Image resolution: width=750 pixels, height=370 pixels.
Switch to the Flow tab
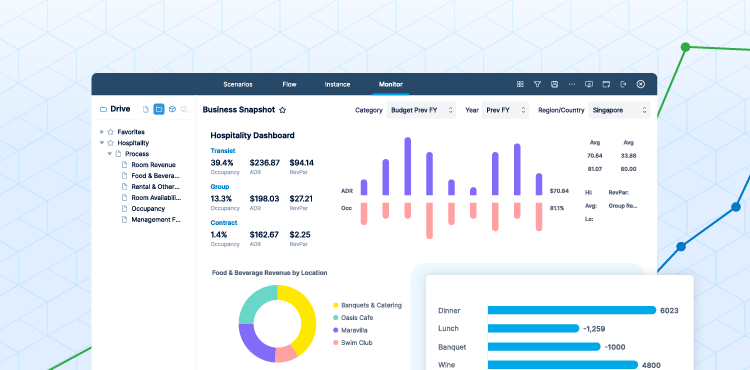tap(289, 84)
